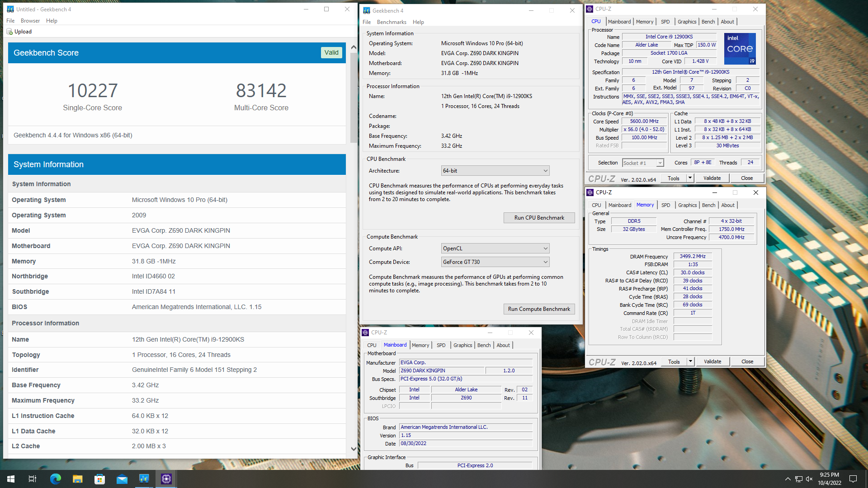
Task: Click Validate in CPU-Z Memory window
Action: (x=712, y=361)
